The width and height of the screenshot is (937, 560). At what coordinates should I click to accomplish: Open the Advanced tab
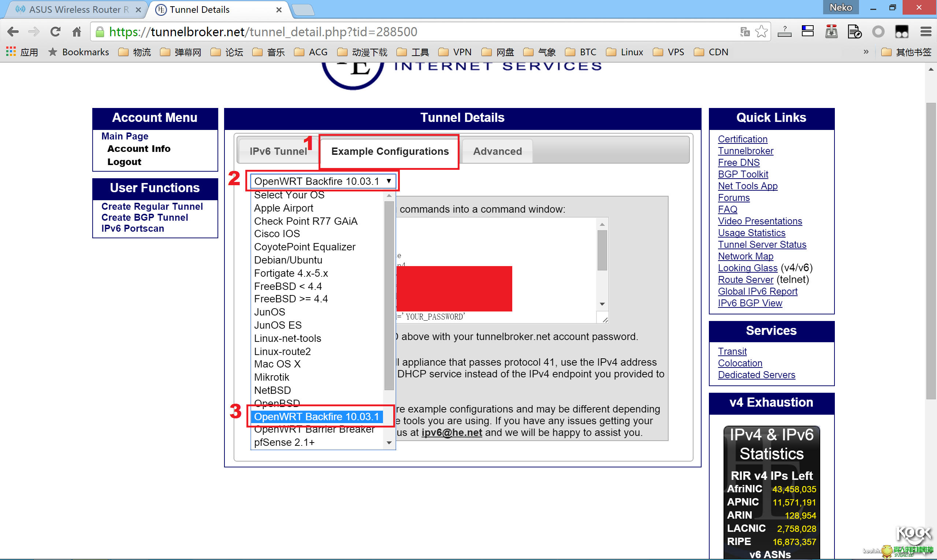point(497,151)
